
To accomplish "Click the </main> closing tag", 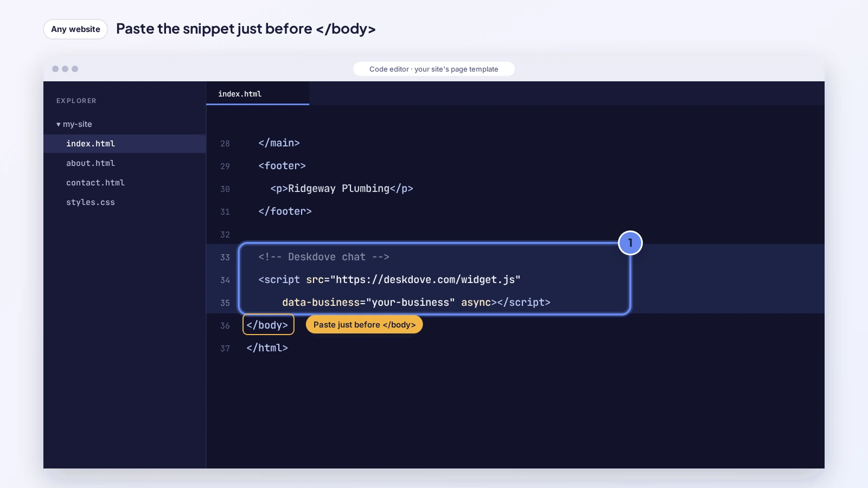I will click(279, 143).
